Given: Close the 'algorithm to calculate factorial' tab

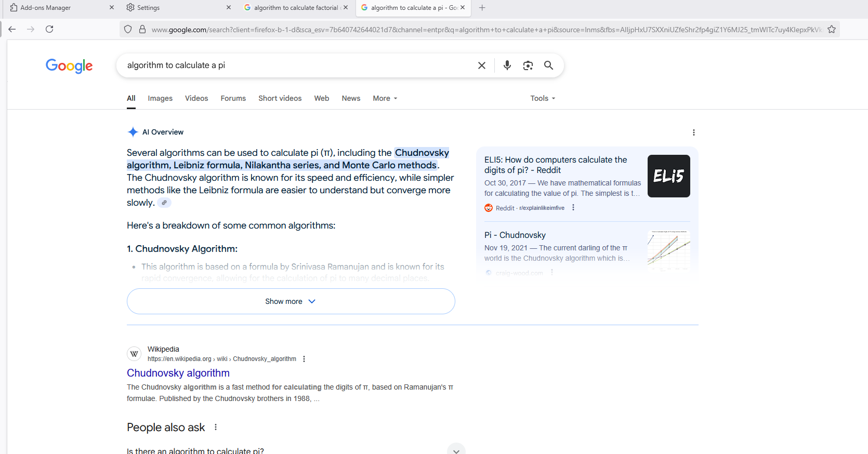Looking at the screenshot, I should tap(346, 8).
